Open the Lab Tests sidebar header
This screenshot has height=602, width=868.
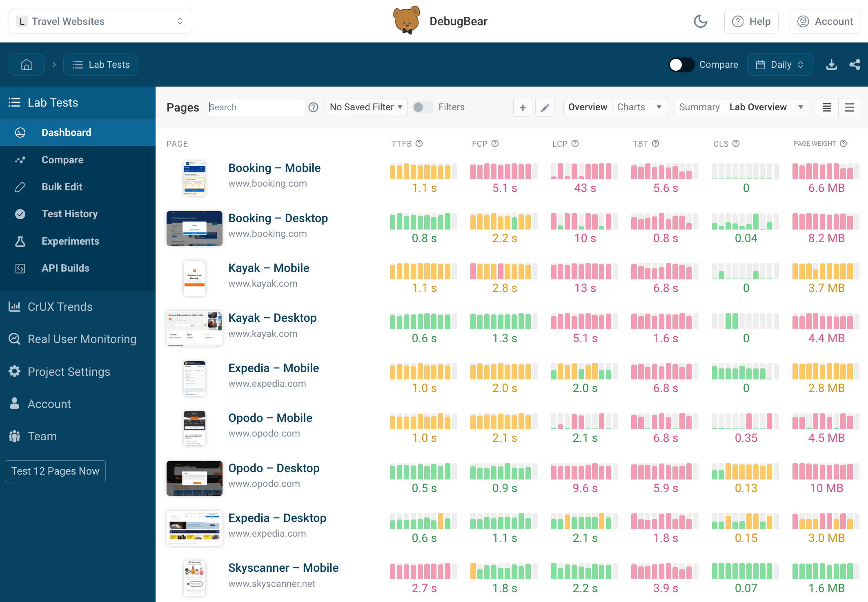pyautogui.click(x=78, y=103)
